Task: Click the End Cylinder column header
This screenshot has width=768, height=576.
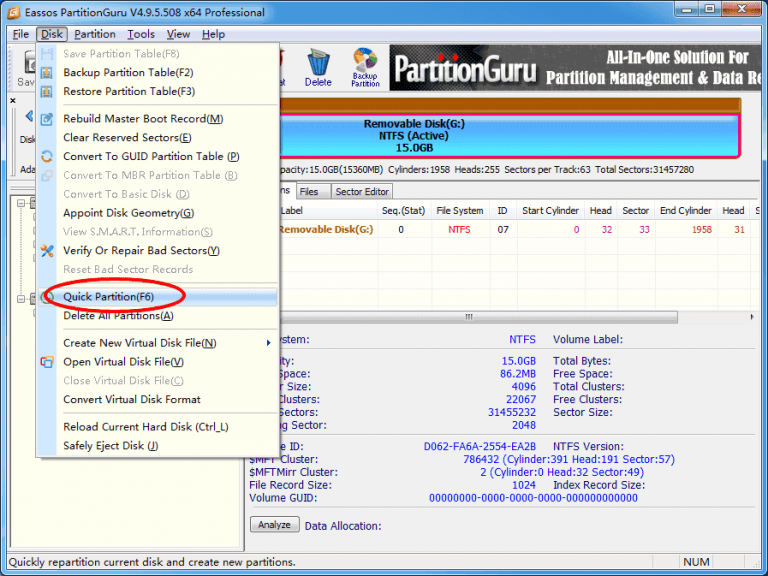Action: 686,211
